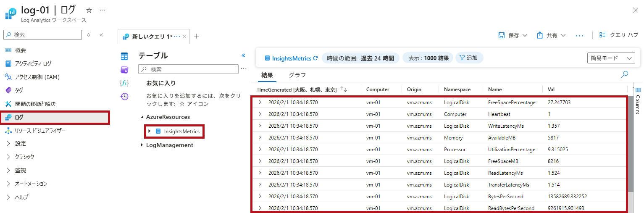Click the Tables icon in query sidebar

[124, 56]
